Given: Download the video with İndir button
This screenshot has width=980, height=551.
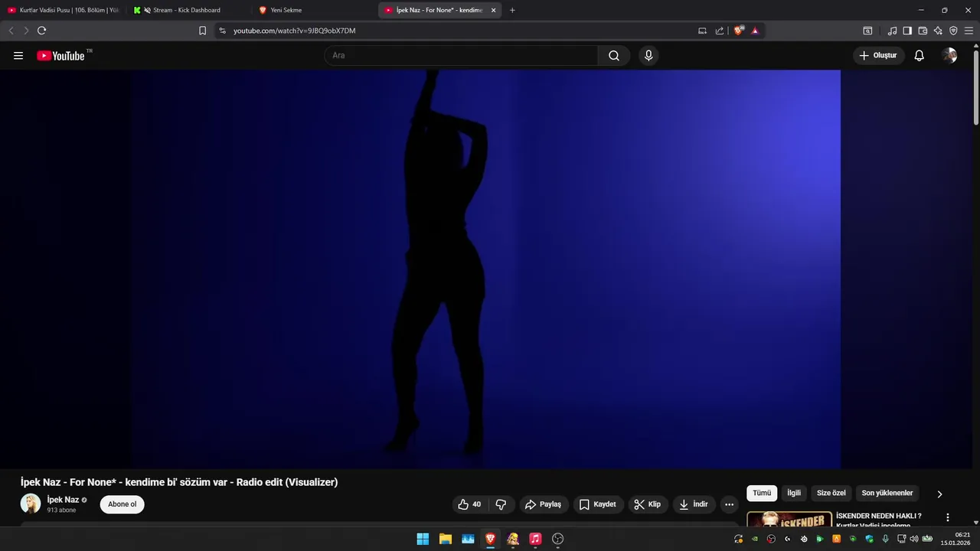Looking at the screenshot, I should (694, 504).
